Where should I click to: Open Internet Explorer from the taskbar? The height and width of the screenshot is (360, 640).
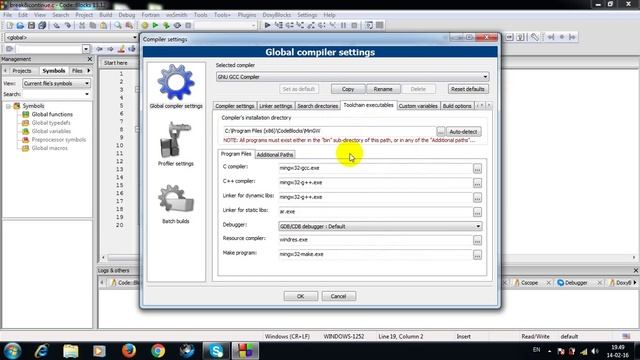point(42,351)
